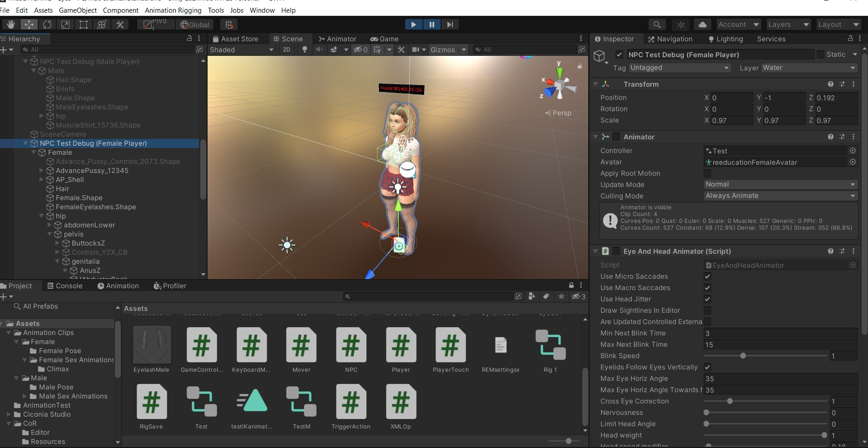Screen dimensions: 868x448
Task: Select the Move tool in toolbar
Action: point(29,25)
